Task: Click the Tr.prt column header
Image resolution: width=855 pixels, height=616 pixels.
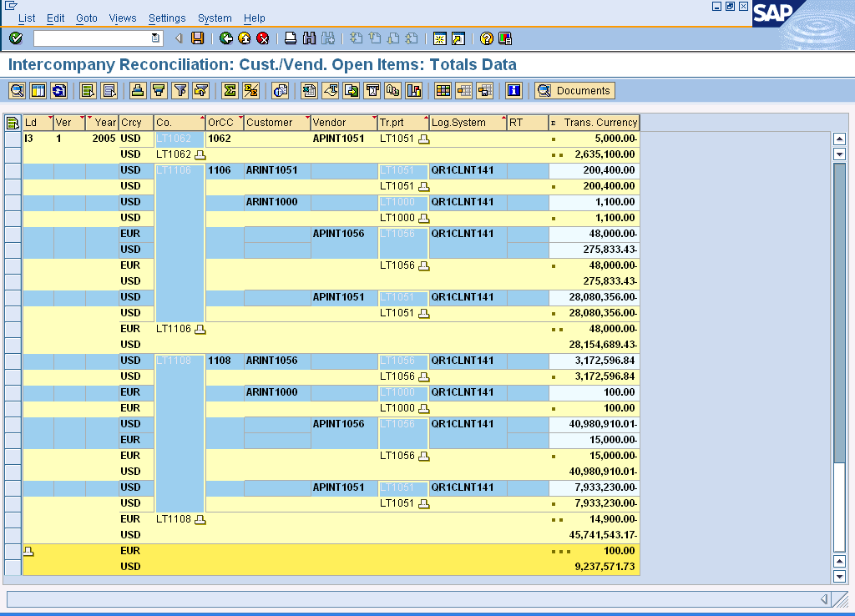Action: (403, 123)
